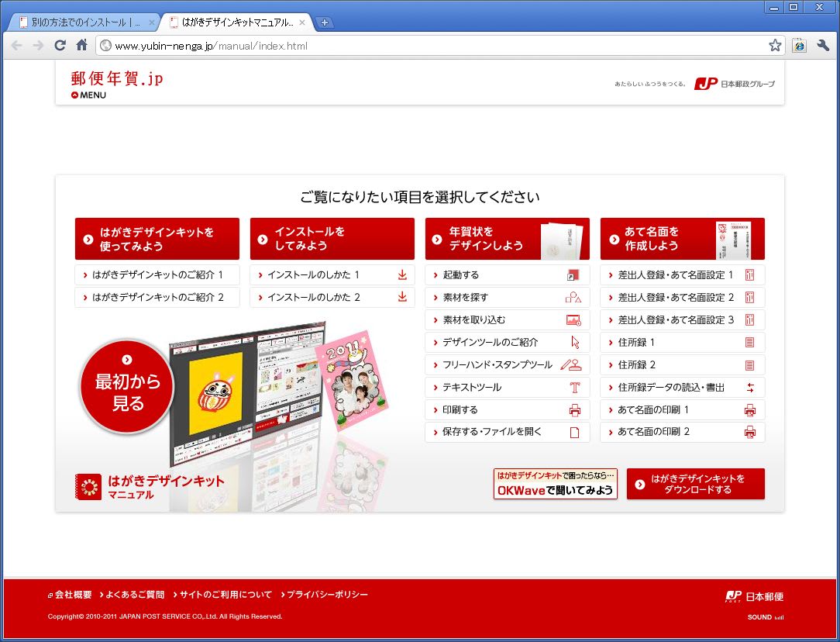This screenshot has width=840, height=642.
Task: Click the browser home icon
Action: tap(81, 46)
